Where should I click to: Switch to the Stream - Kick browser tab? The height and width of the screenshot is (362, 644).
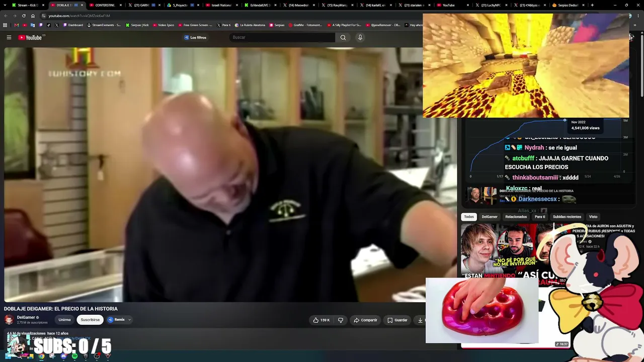click(28, 5)
